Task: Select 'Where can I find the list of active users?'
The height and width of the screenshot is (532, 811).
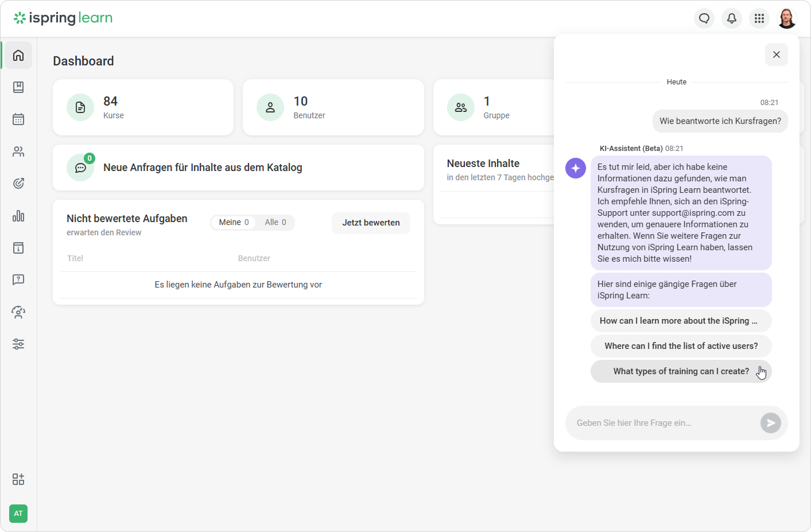Action: (681, 346)
